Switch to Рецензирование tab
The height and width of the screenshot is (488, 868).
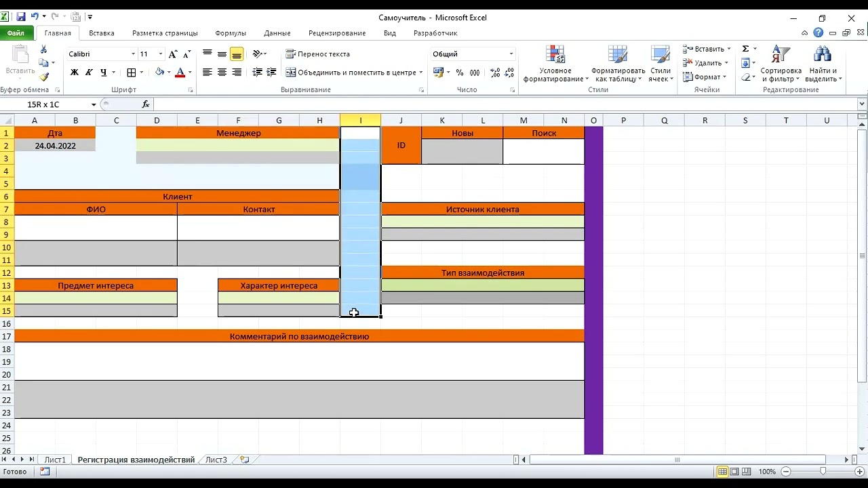point(337,33)
